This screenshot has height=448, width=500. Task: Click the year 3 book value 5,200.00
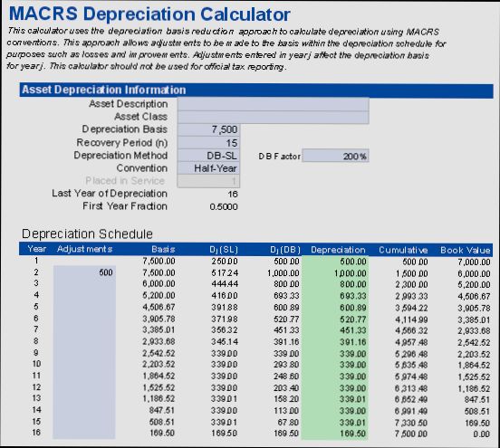474,284
